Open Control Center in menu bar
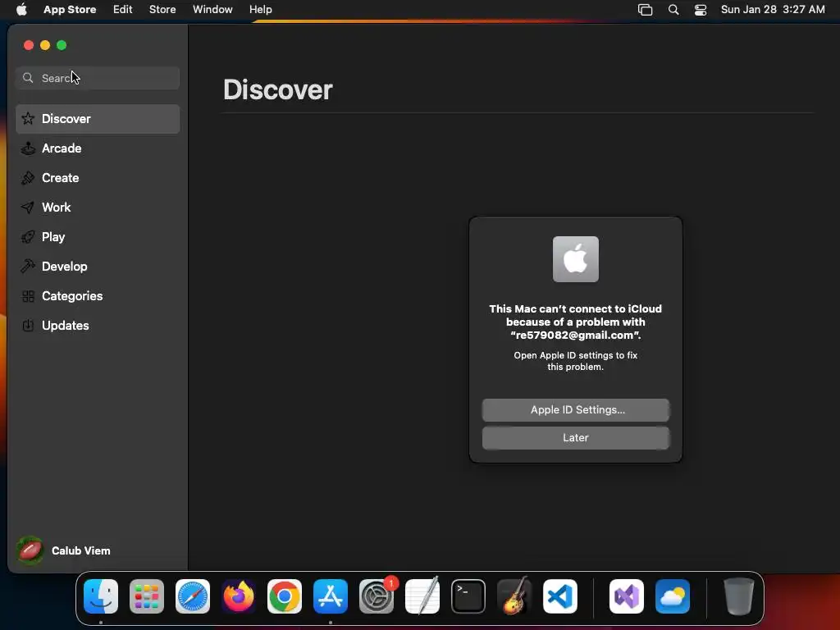 [701, 10]
